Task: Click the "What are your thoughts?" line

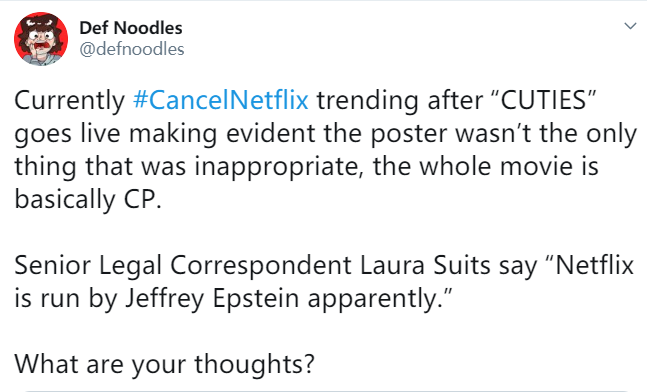Action: coord(165,364)
